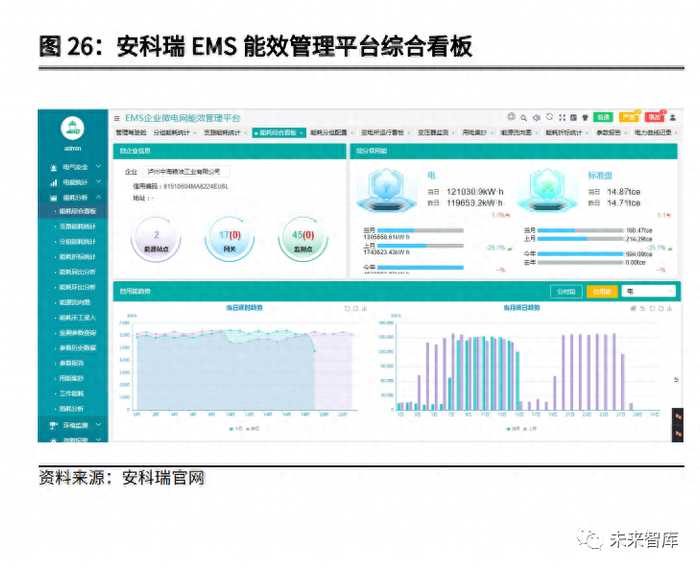The width and height of the screenshot is (700, 570).
Task: Click the screen icon right of the fullscreen icon
Action: point(573,117)
